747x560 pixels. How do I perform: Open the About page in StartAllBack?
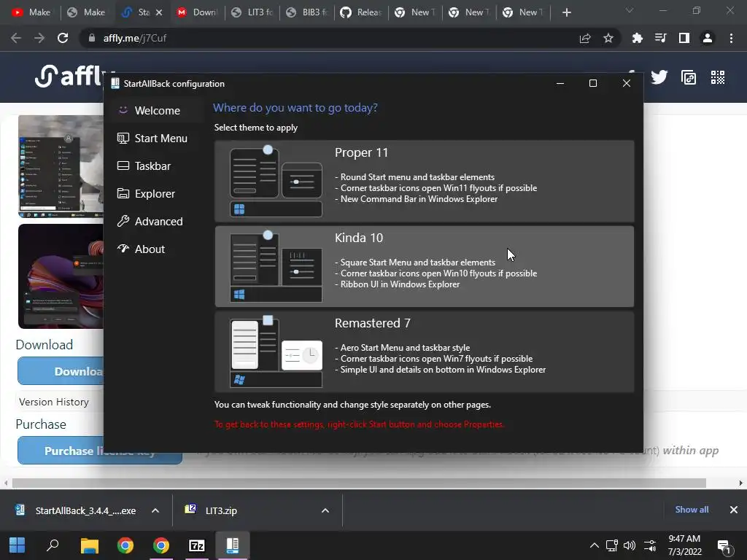pyautogui.click(x=155, y=249)
